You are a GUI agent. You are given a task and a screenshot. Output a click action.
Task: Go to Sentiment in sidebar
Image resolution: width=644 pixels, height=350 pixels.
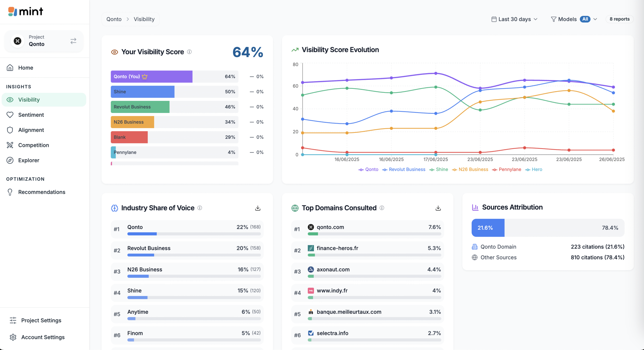coord(31,115)
